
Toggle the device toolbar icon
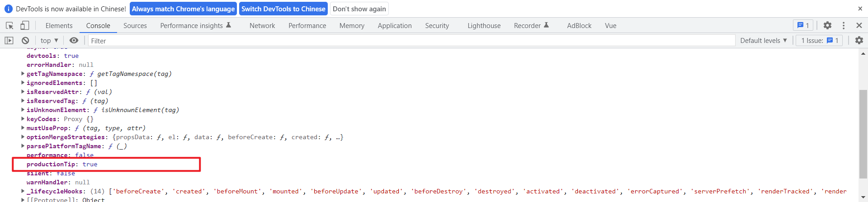click(25, 25)
